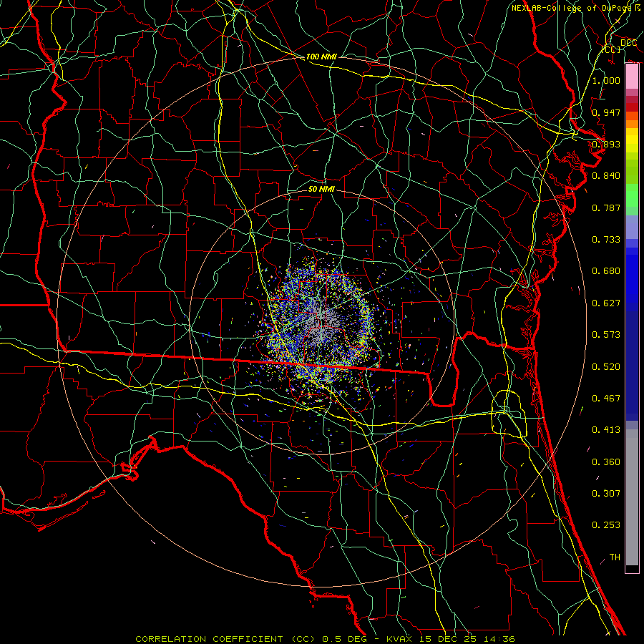Click the "TH" threshold label on the scale
This screenshot has width=644, height=644.
tap(615, 557)
